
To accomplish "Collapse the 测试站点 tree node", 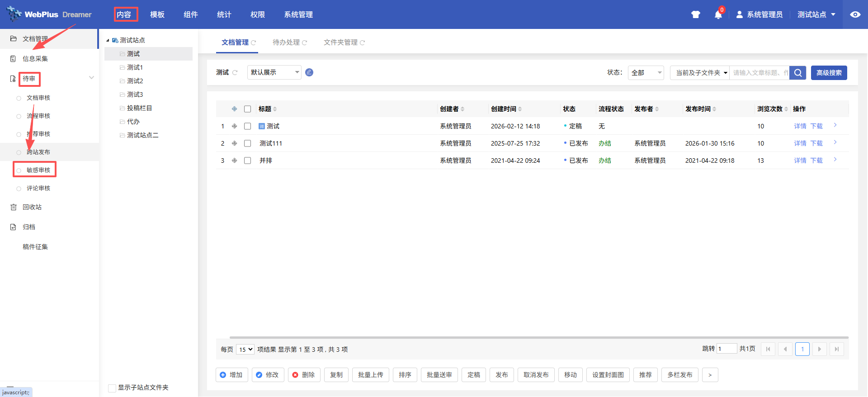I will (x=108, y=41).
